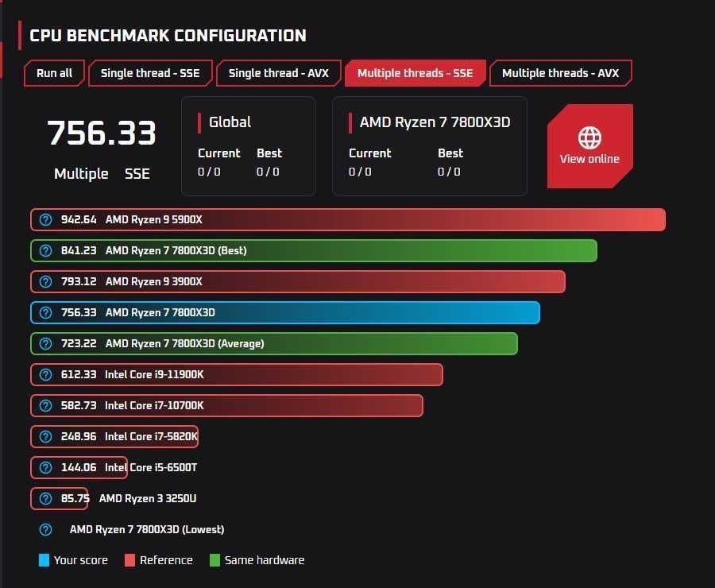The width and height of the screenshot is (715, 588).
Task: Click the green Same hardware legend swatch
Action: pyautogui.click(x=214, y=560)
